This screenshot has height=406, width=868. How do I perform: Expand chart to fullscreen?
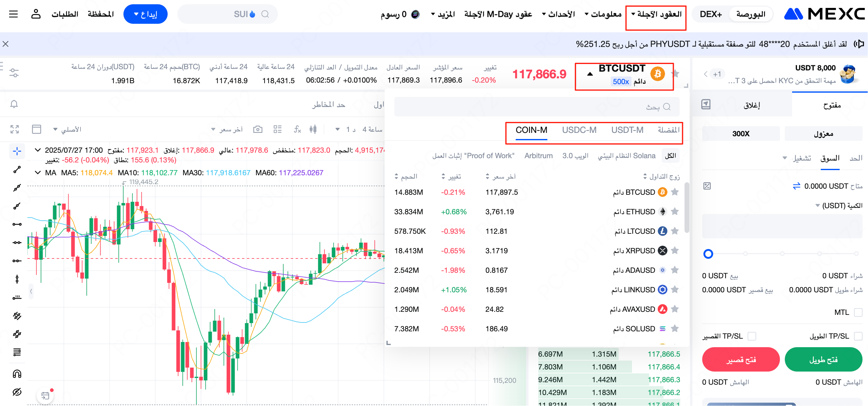(15, 129)
